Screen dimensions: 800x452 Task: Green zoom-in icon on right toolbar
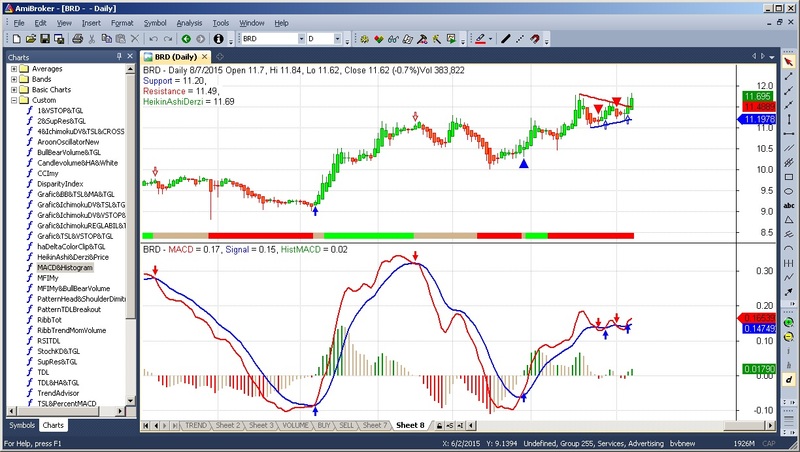[789, 322]
